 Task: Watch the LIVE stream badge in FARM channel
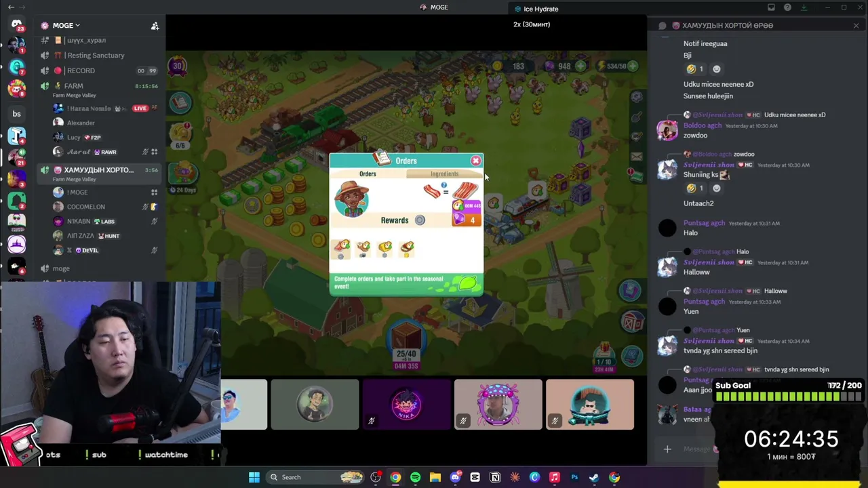pos(140,108)
